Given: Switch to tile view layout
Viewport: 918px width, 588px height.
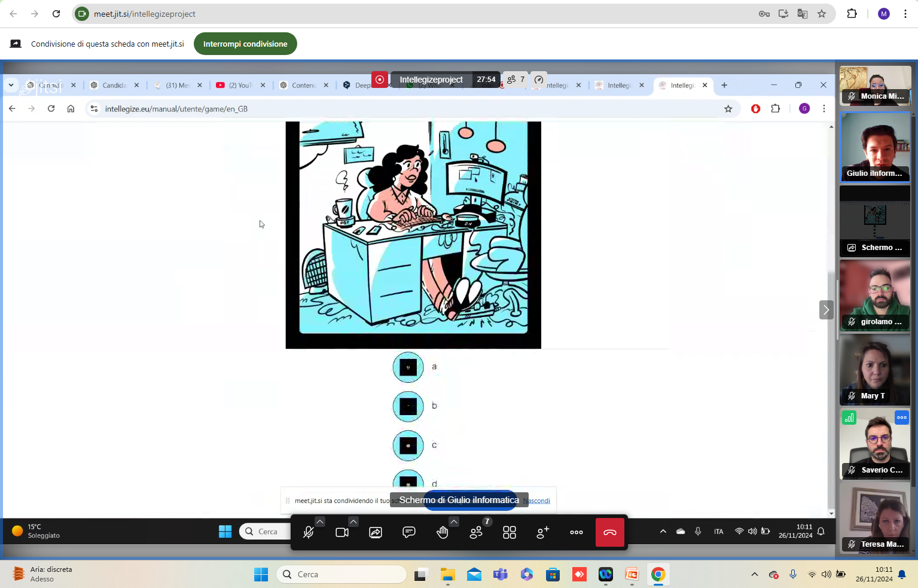Looking at the screenshot, I should coord(510,532).
